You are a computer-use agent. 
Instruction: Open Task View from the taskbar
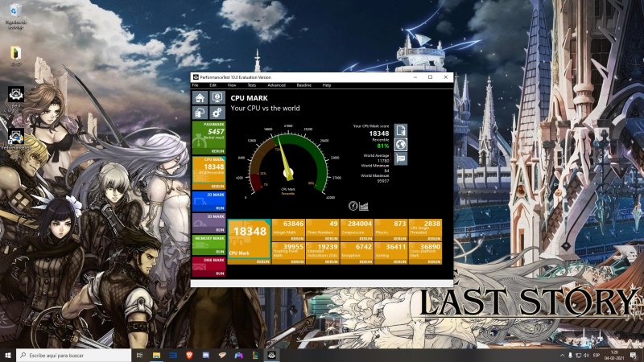coord(139,355)
